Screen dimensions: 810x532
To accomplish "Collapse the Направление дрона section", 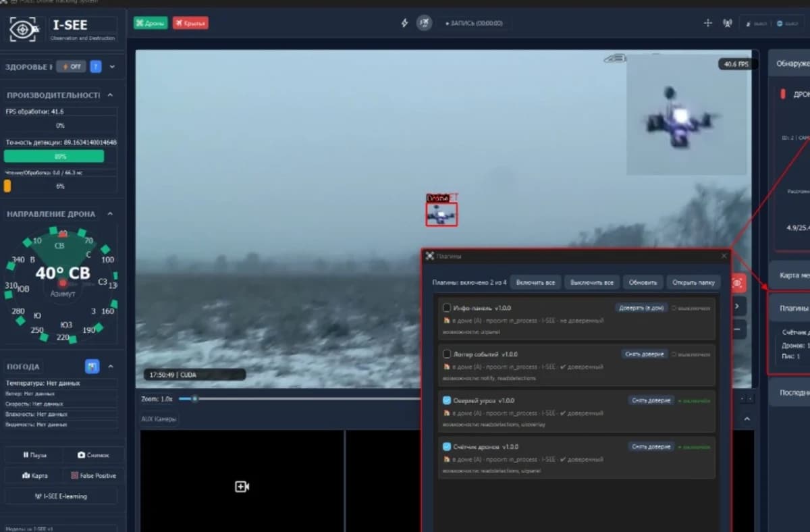I will [110, 214].
